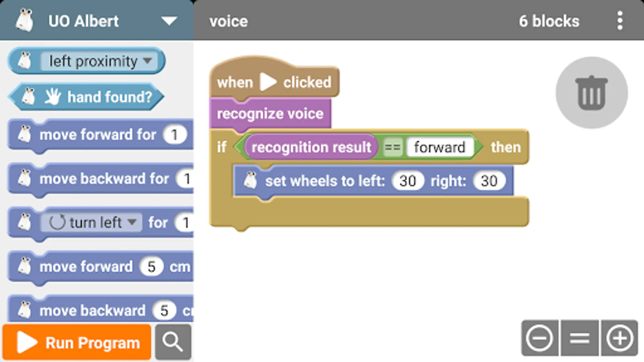Open block search magnifier icon
The height and width of the screenshot is (362, 644).
pos(173,342)
